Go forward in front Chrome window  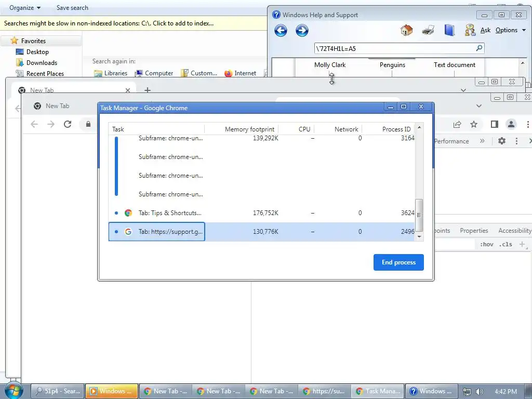pyautogui.click(x=51, y=124)
